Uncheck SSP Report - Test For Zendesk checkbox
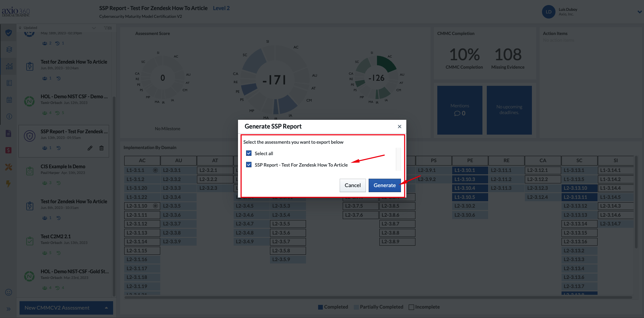Image resolution: width=644 pixels, height=318 pixels. coord(249,165)
